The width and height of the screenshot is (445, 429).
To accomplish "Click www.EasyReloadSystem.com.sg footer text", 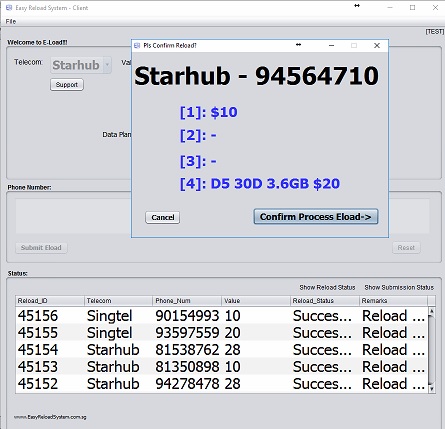I will pos(50,417).
